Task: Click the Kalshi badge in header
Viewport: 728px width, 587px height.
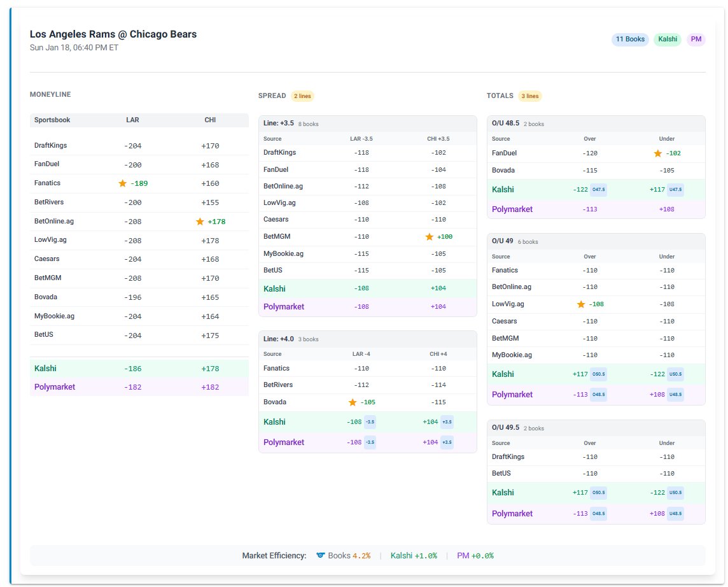Action: click(x=668, y=39)
